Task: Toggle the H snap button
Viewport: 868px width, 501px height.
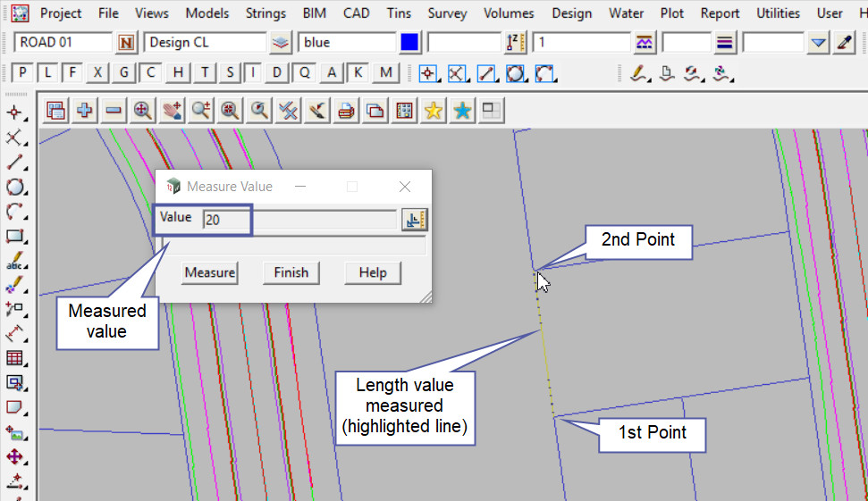Action: [178, 72]
